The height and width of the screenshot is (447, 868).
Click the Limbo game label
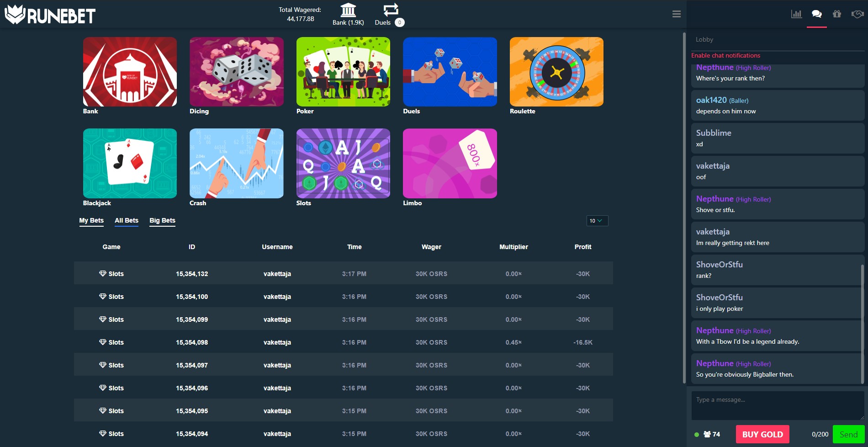pyautogui.click(x=412, y=203)
